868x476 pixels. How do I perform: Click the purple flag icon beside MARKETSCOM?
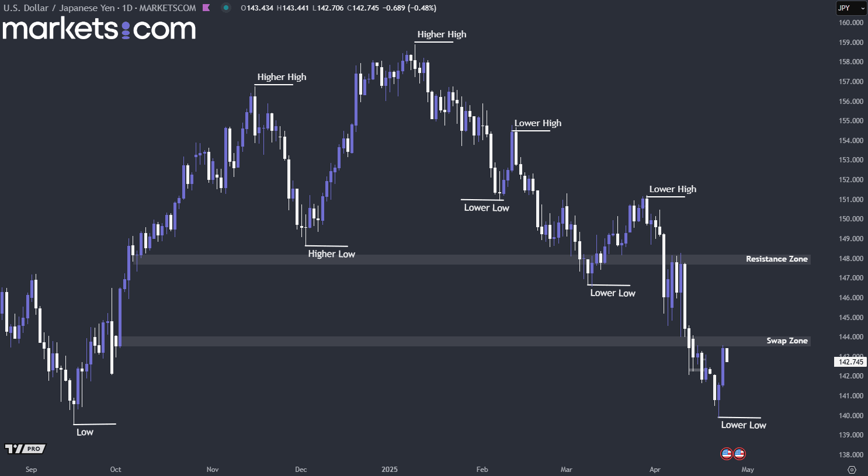206,8
